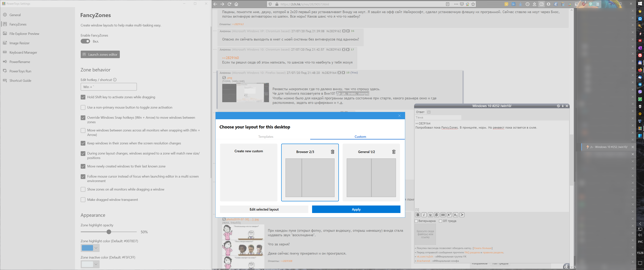The width and height of the screenshot is (644, 270).
Task: Open Zone inactive color dropdown
Action: tap(90, 264)
